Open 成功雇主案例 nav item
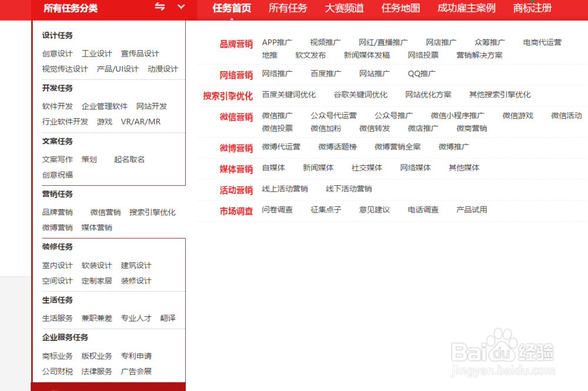The width and height of the screenshot is (588, 391). 466,8
